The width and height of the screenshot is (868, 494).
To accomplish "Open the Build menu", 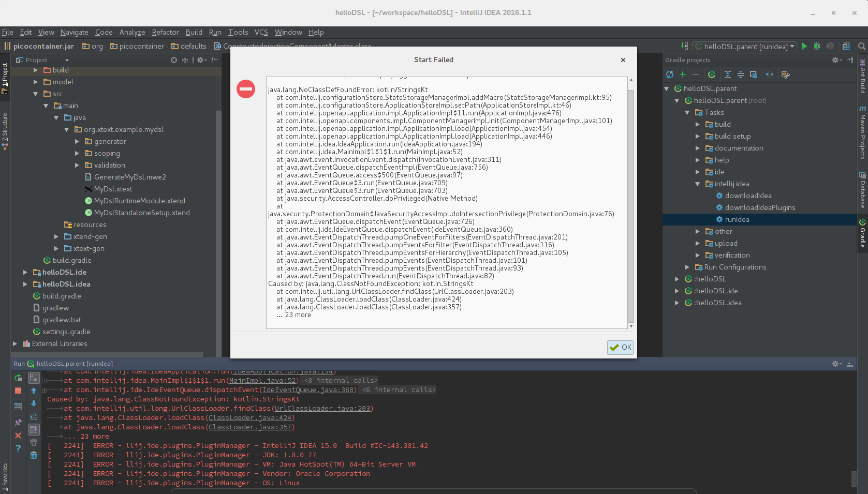I will 194,32.
